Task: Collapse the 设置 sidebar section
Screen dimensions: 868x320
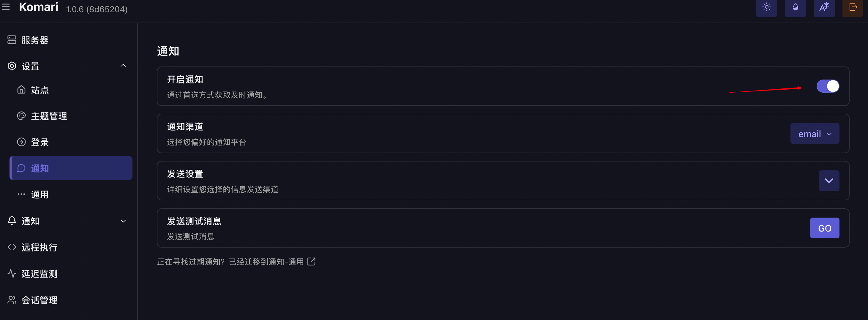Action: [123, 66]
